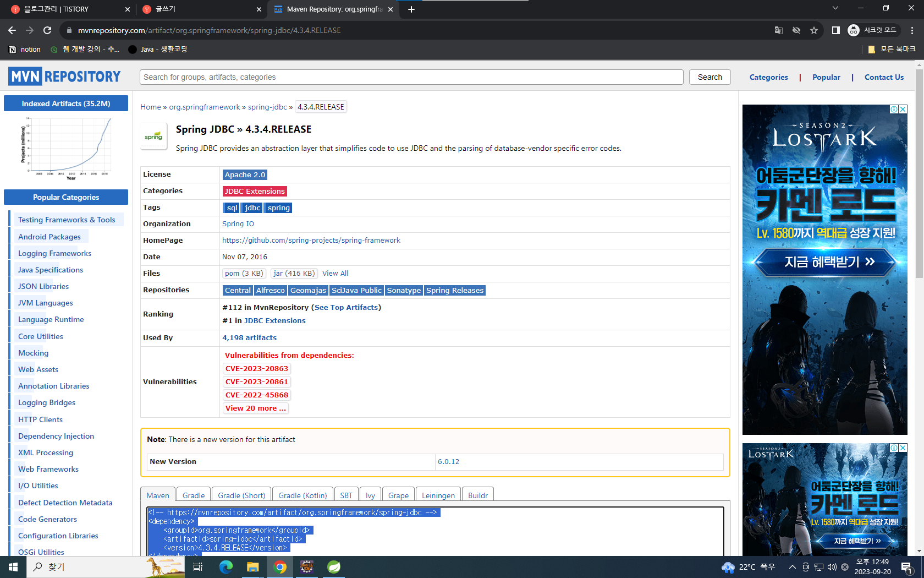Image resolution: width=924 pixels, height=578 pixels.
Task: Click the Search button
Action: pyautogui.click(x=710, y=77)
